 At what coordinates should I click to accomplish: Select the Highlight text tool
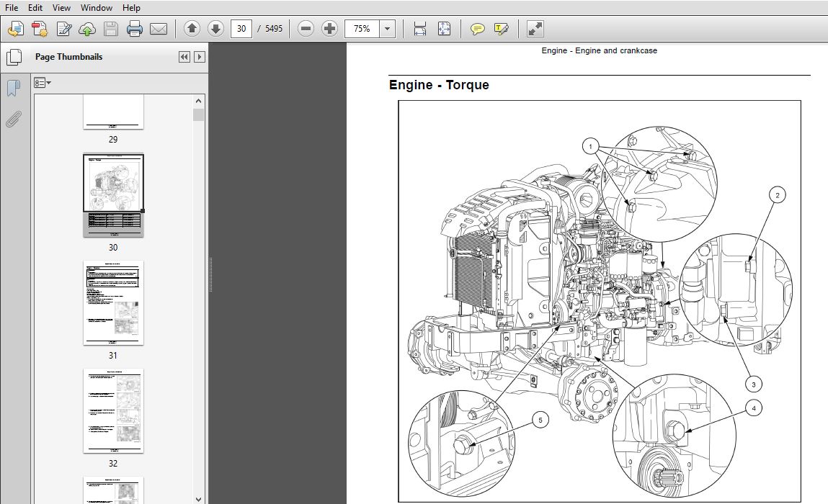[501, 29]
